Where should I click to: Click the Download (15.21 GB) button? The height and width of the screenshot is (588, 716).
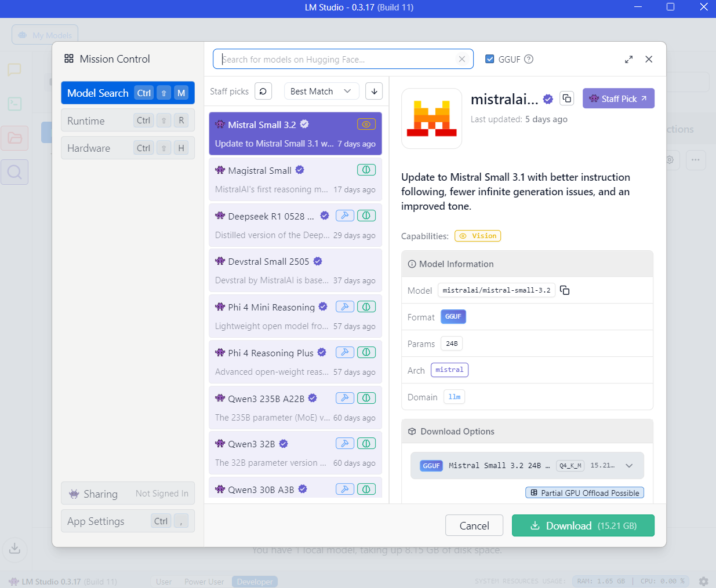point(583,525)
